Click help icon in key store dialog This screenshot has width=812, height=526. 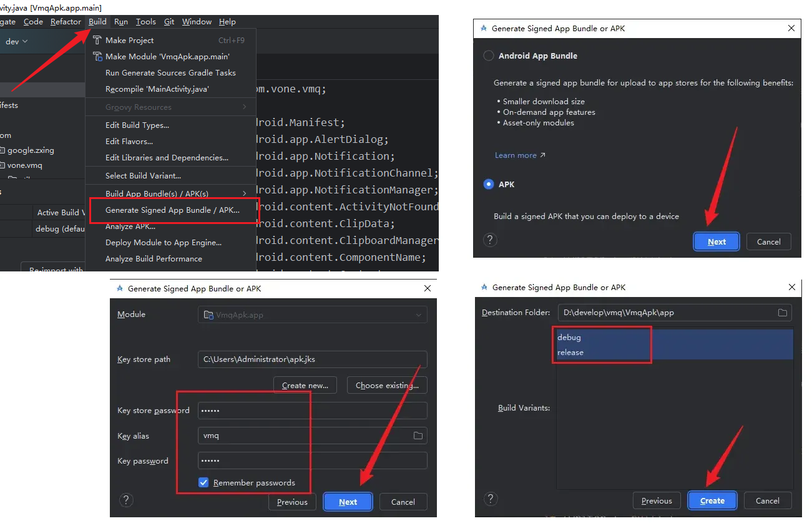126,500
